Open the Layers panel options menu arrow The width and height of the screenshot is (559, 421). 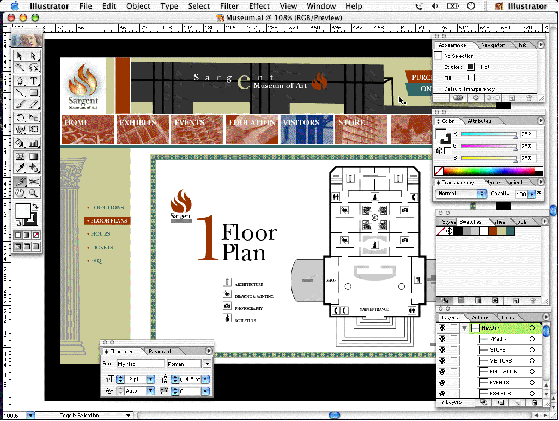545,317
